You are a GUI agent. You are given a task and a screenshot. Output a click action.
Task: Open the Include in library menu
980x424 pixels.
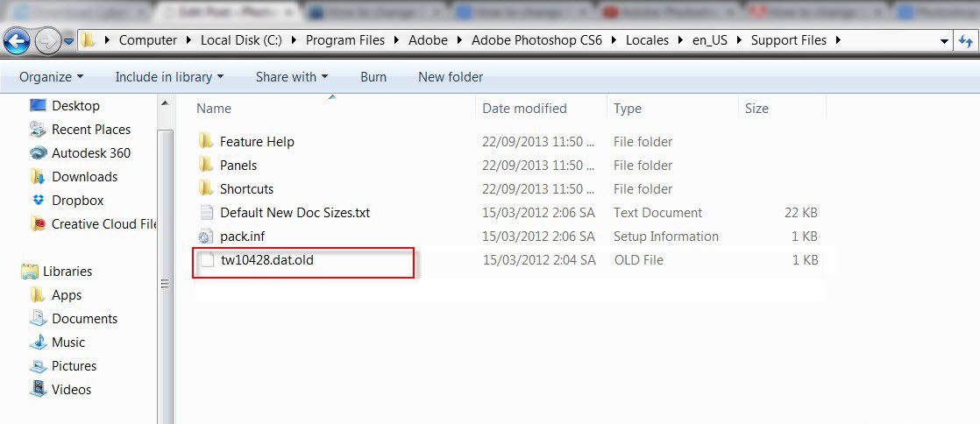169,77
